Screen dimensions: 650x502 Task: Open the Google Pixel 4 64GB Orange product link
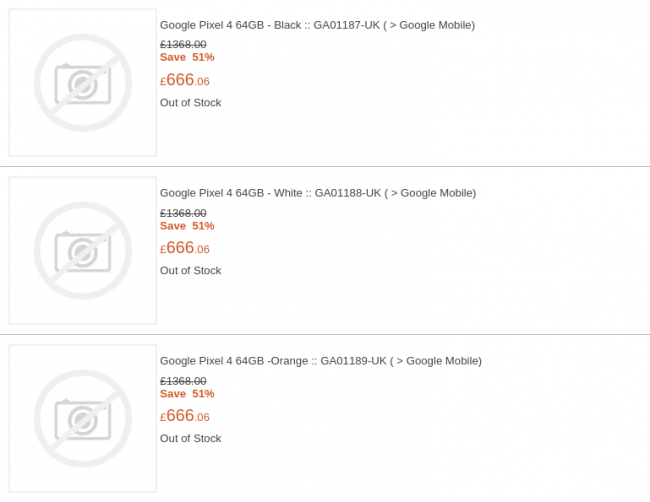[320, 361]
